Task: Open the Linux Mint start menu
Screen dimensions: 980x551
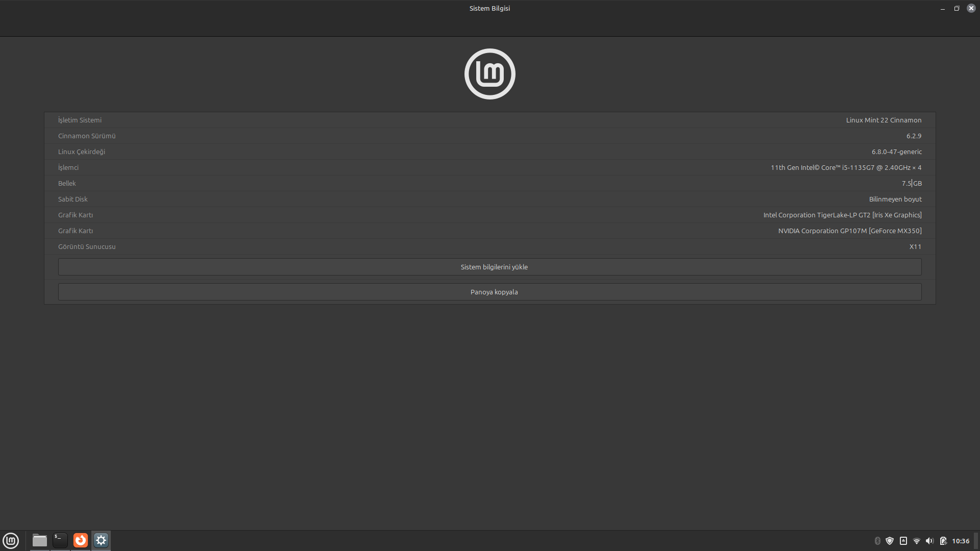Action: (x=11, y=540)
